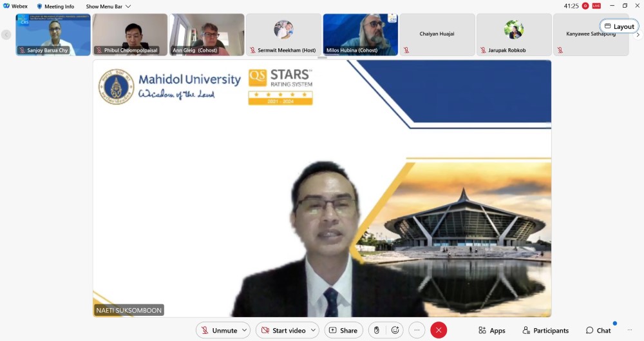
Task: Open the Apps panel
Action: 491,330
